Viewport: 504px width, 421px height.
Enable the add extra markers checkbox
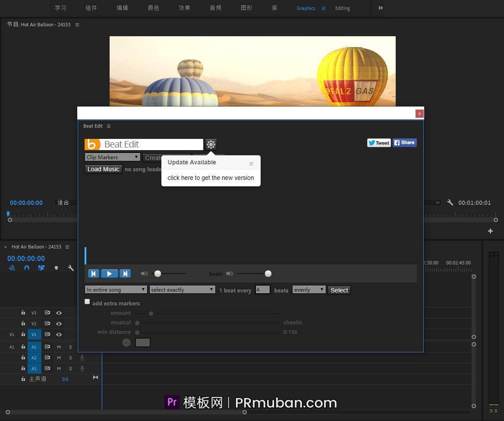coord(87,302)
